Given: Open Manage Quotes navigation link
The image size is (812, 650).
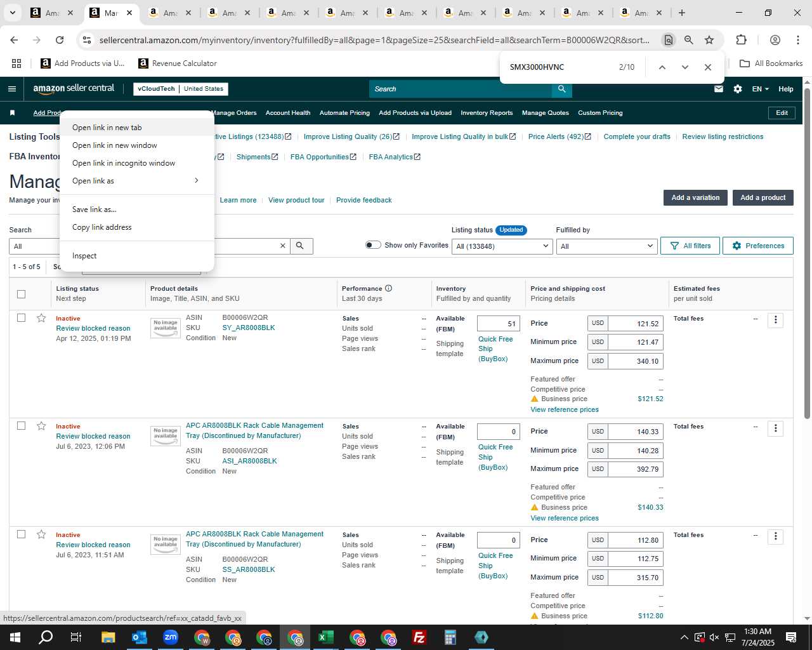Looking at the screenshot, I should (x=546, y=113).
